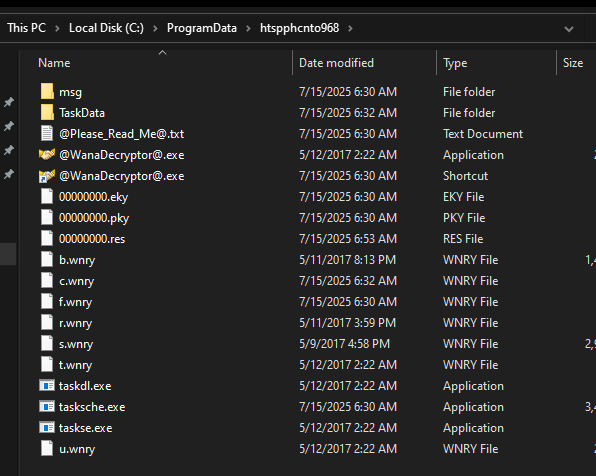
Task: Click the taskdl.exe application icon
Action: pyautogui.click(x=47, y=386)
